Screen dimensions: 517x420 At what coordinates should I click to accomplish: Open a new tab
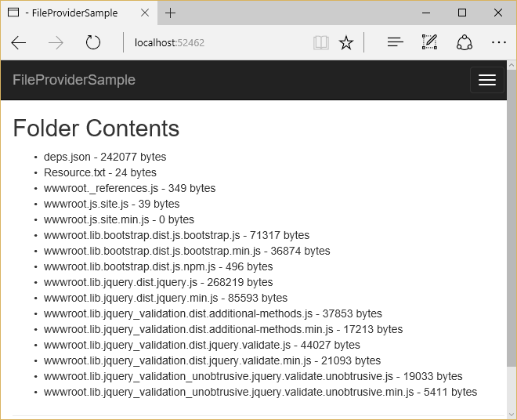coord(171,13)
